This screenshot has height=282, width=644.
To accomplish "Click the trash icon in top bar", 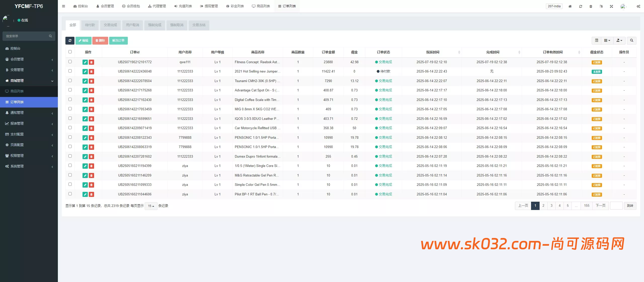I will pos(591,6).
